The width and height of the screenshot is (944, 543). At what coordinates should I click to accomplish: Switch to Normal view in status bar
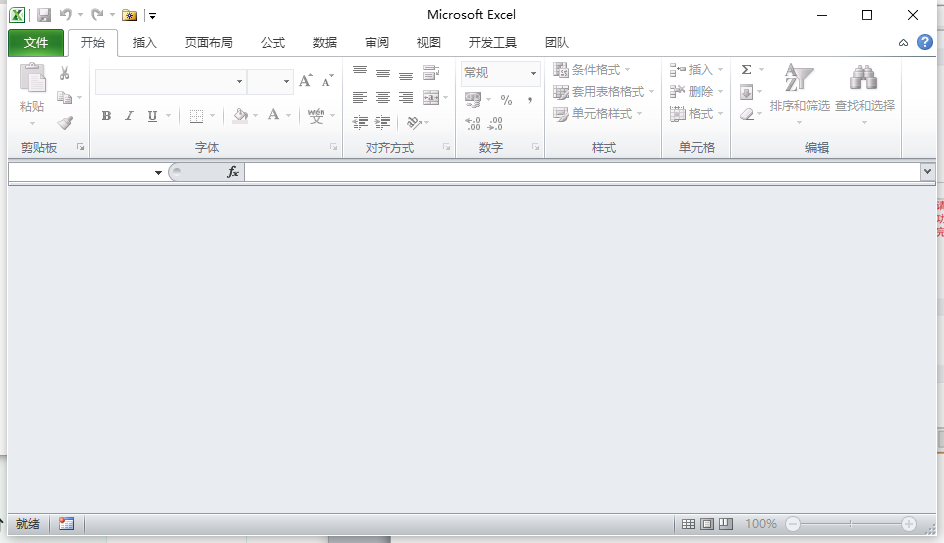click(688, 524)
